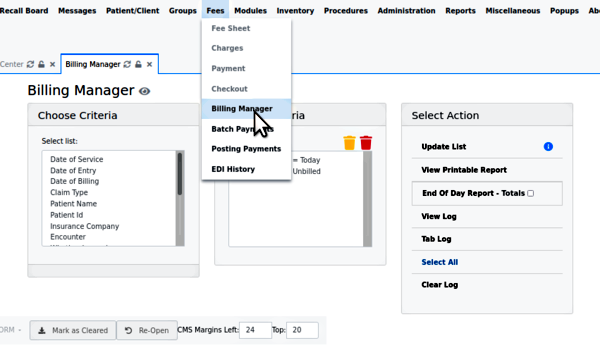600x362 pixels.
Task: Click the CMS Margins Left input field
Action: [255, 330]
